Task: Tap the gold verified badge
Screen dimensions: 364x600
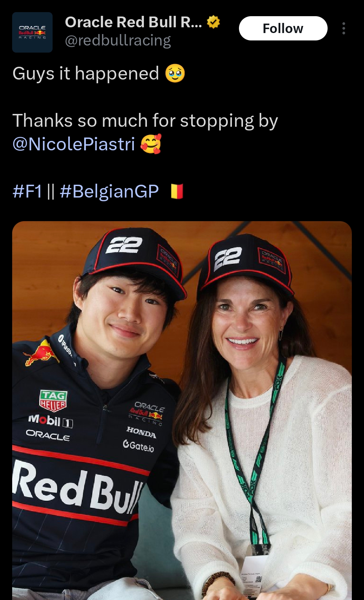Action: click(213, 22)
